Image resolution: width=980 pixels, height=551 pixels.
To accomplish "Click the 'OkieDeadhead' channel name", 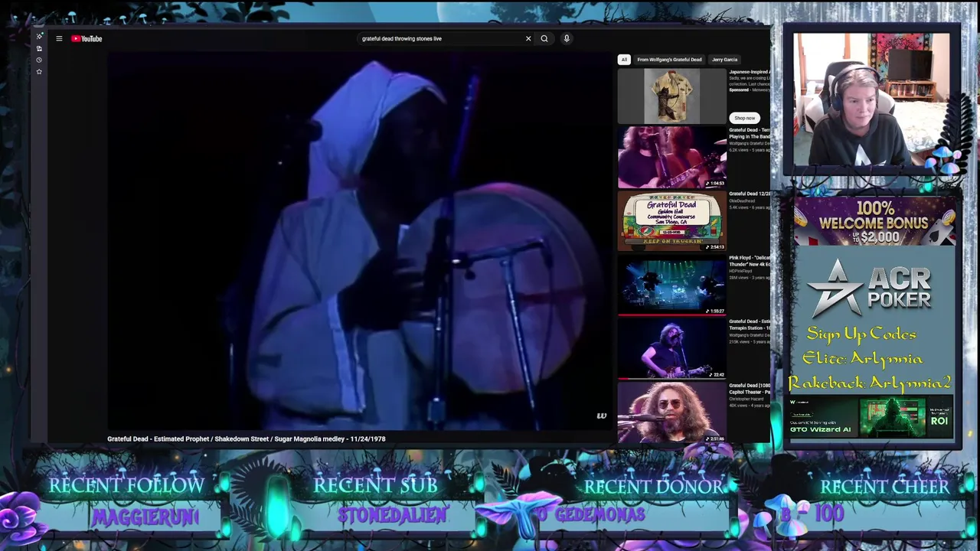I will 742,201.
